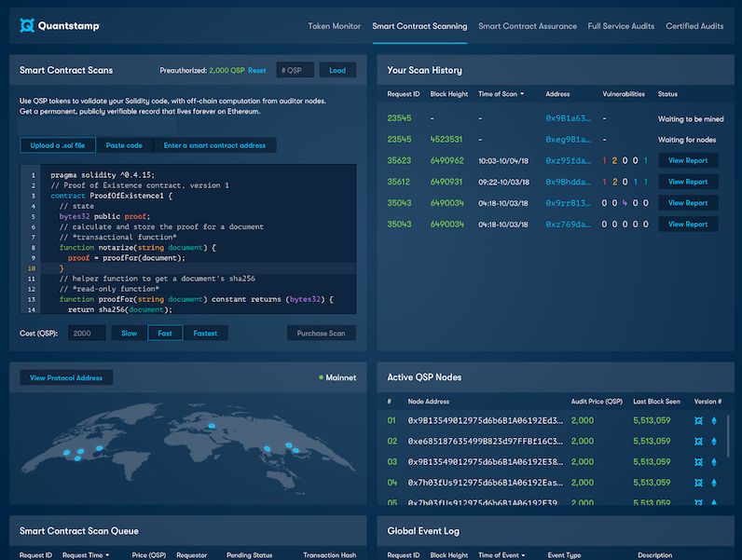Click the pragma solidity code line
Screen dimensions: 742x560
[x=103, y=175]
